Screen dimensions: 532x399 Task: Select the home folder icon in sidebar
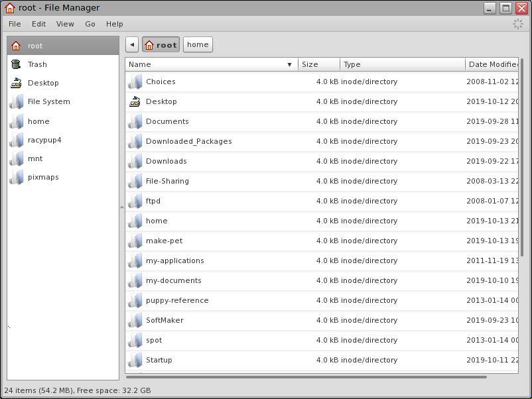click(16, 121)
